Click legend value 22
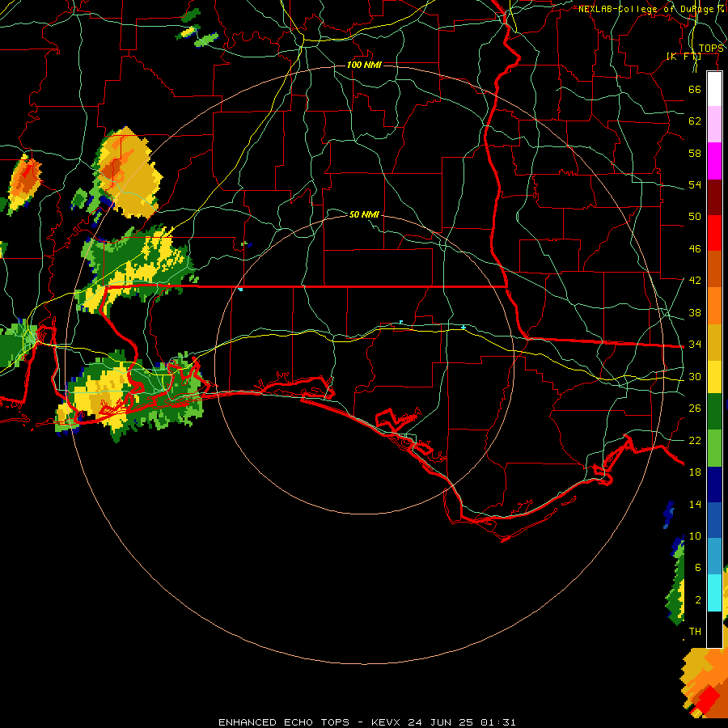This screenshot has height=728, width=728. tap(695, 440)
